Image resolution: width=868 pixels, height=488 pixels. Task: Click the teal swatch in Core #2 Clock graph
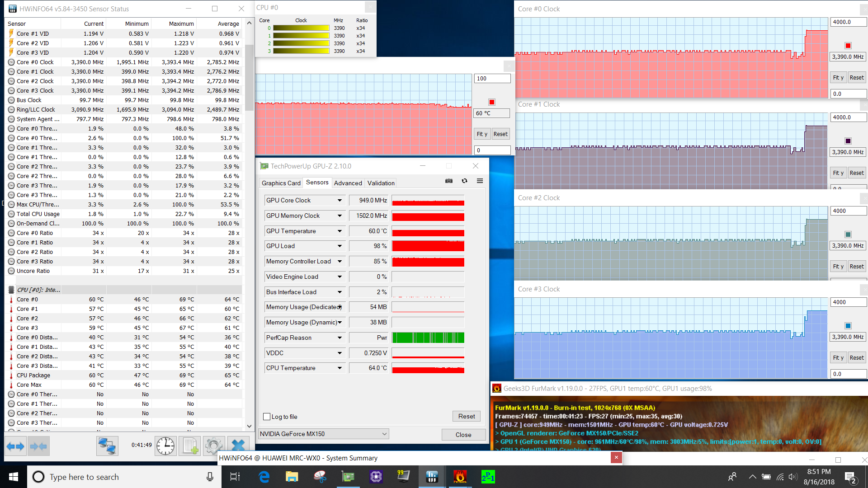[x=848, y=234]
